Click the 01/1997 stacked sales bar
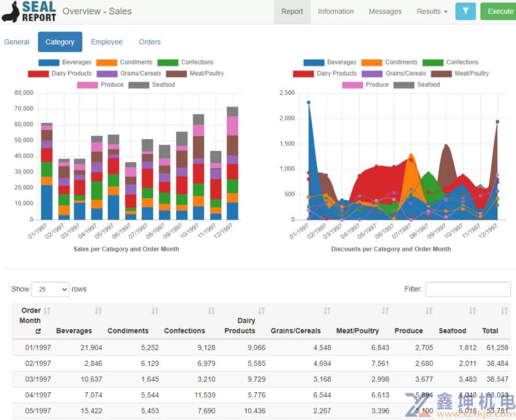Viewport: 516px width, 420px height. click(x=47, y=171)
